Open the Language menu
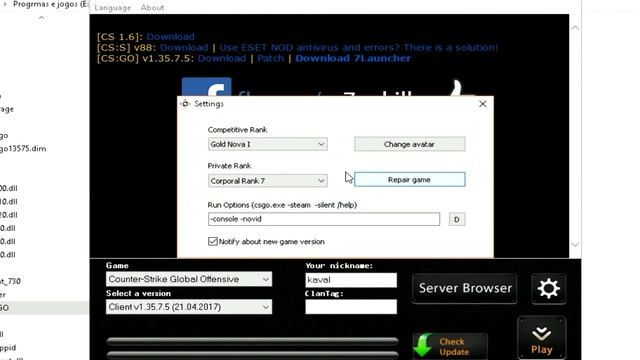Screen dimensions: 640x360 pos(113,8)
